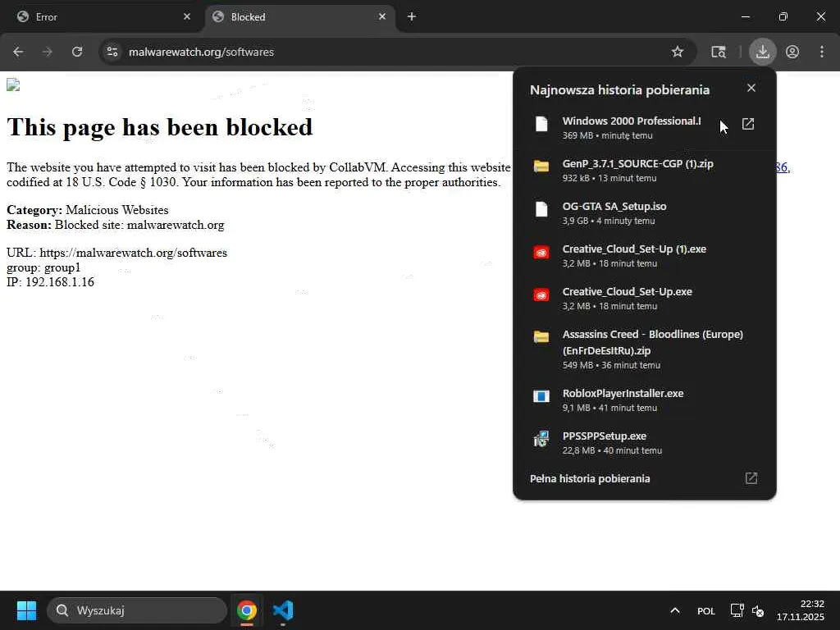Image resolution: width=840 pixels, height=630 pixels.
Task: Close the Blocked tab
Action: coord(382,16)
